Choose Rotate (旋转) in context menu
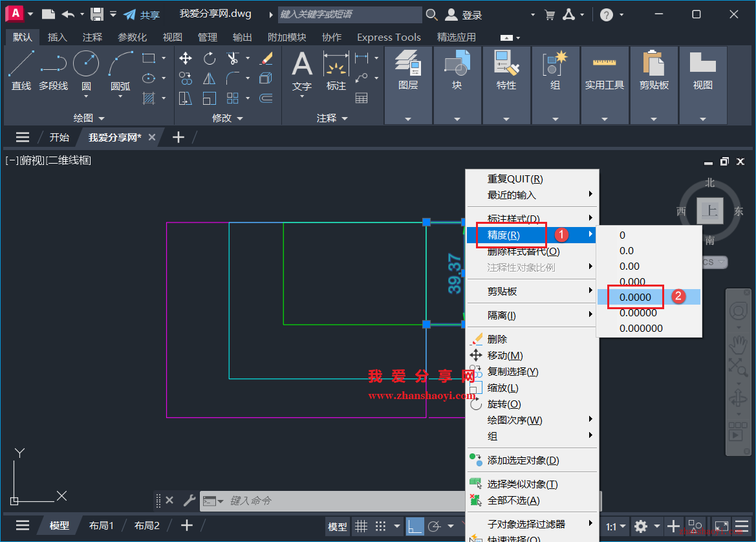Image resolution: width=756 pixels, height=542 pixels. point(533,404)
